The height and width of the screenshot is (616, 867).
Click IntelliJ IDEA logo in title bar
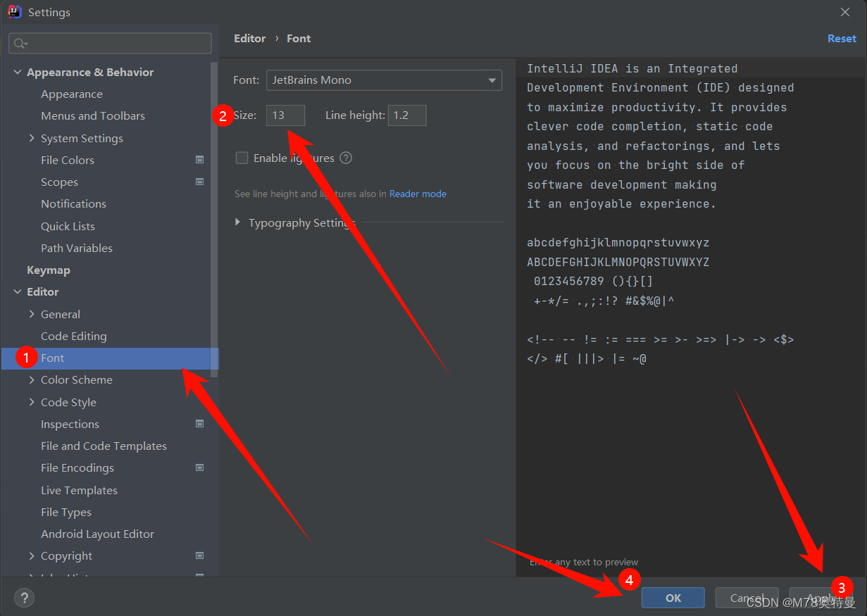pyautogui.click(x=15, y=12)
